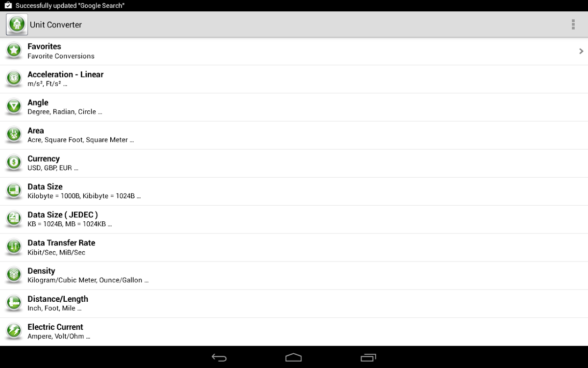Tap the Favorites star icon
Screen dimensions: 588x368
coord(14,51)
